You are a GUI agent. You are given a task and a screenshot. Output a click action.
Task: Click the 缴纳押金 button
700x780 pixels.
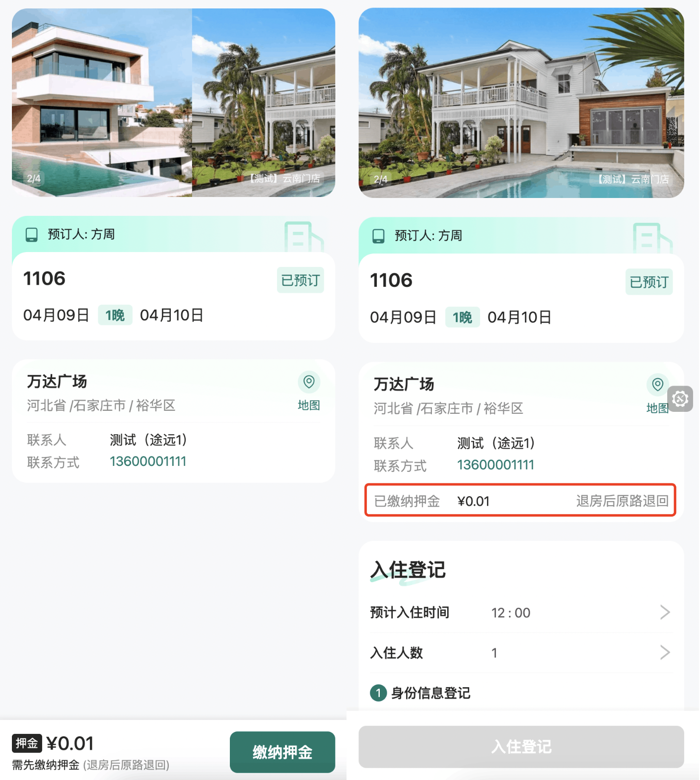pyautogui.click(x=282, y=752)
